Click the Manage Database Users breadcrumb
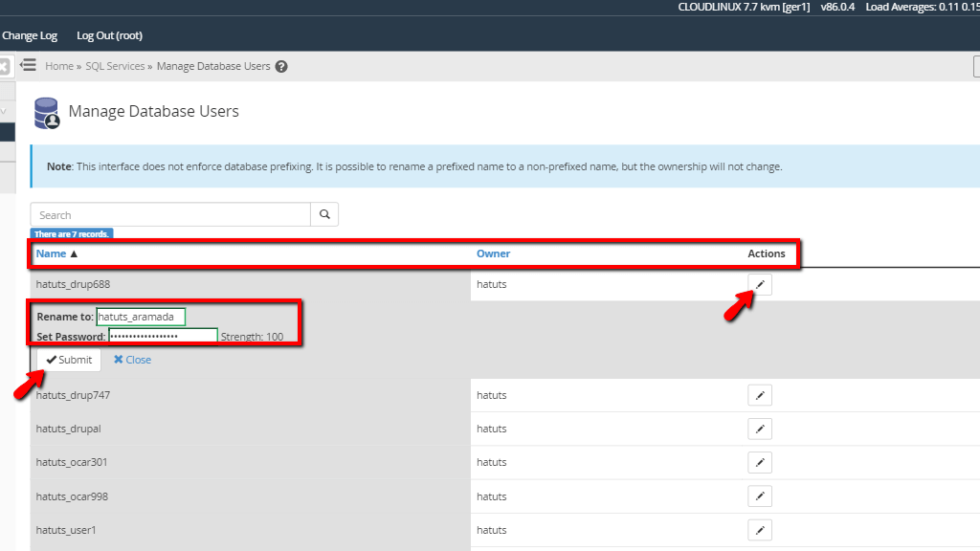Screen dimensions: 980x551 (213, 66)
